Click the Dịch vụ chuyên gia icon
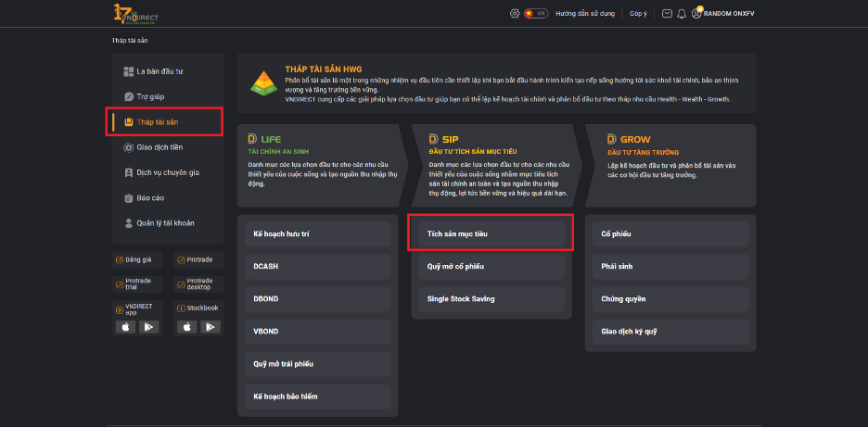The width and height of the screenshot is (868, 428). [128, 172]
